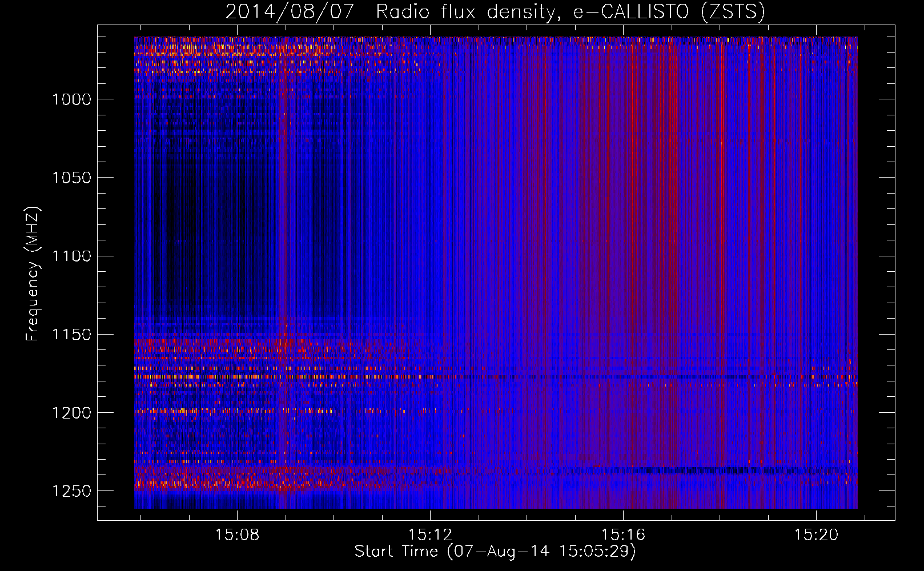Click the 15:08 time tick label

pyautogui.click(x=237, y=534)
